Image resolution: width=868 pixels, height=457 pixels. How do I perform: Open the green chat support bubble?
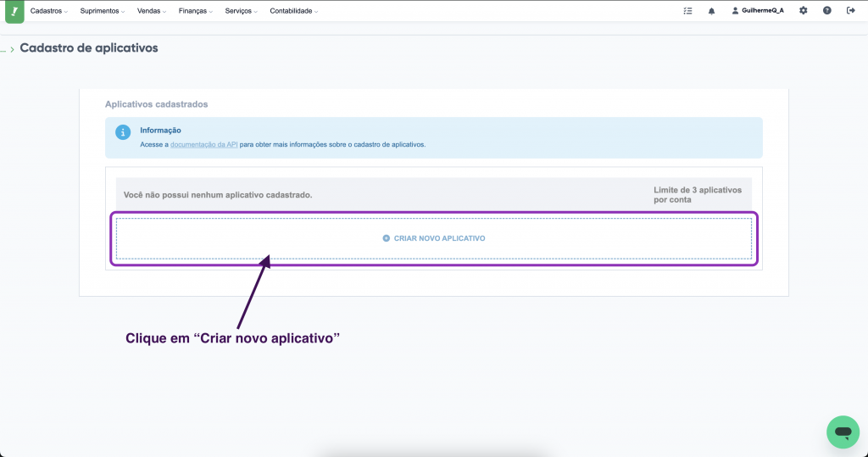[842, 432]
